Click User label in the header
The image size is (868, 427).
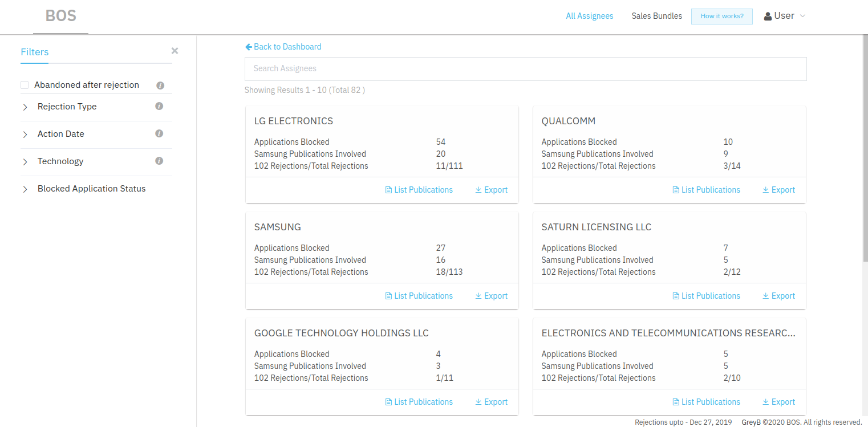[x=784, y=16]
